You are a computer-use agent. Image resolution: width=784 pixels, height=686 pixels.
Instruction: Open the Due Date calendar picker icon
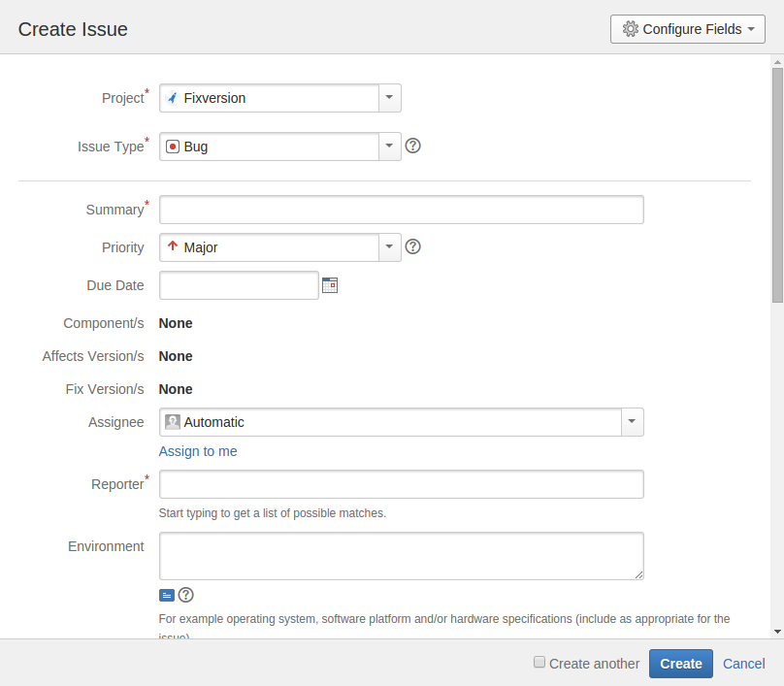tap(330, 285)
